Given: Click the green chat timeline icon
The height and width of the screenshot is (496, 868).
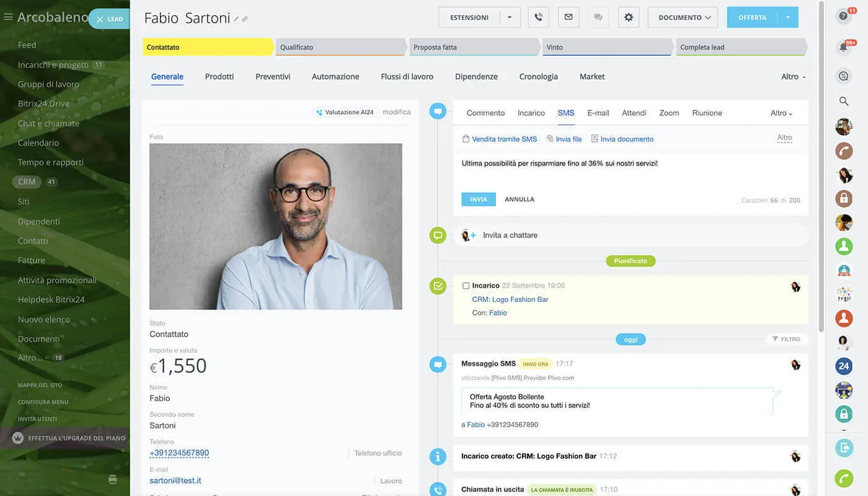Looking at the screenshot, I should click(438, 235).
